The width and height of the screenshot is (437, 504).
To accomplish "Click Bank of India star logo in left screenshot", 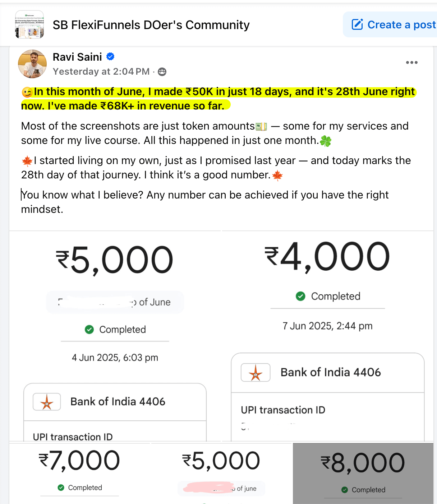I will pos(47,402).
